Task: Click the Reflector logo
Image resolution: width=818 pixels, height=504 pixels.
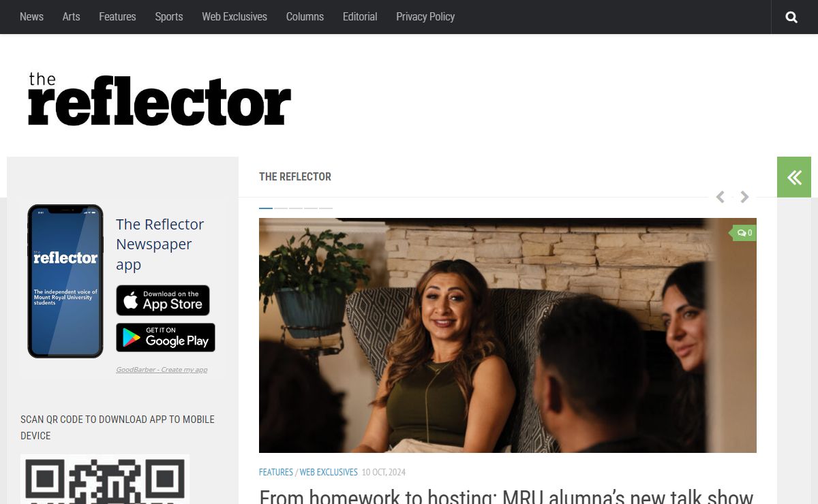Action: tap(160, 99)
